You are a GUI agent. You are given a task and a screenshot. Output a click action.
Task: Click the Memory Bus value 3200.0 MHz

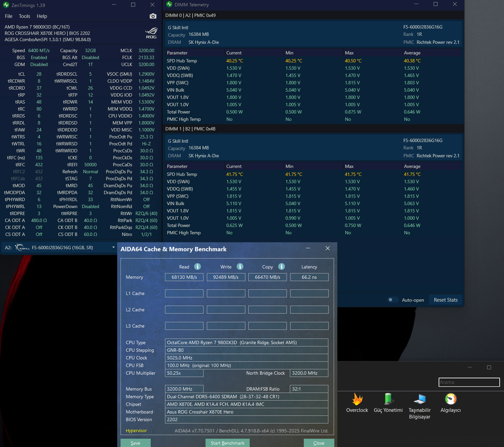[x=184, y=389]
